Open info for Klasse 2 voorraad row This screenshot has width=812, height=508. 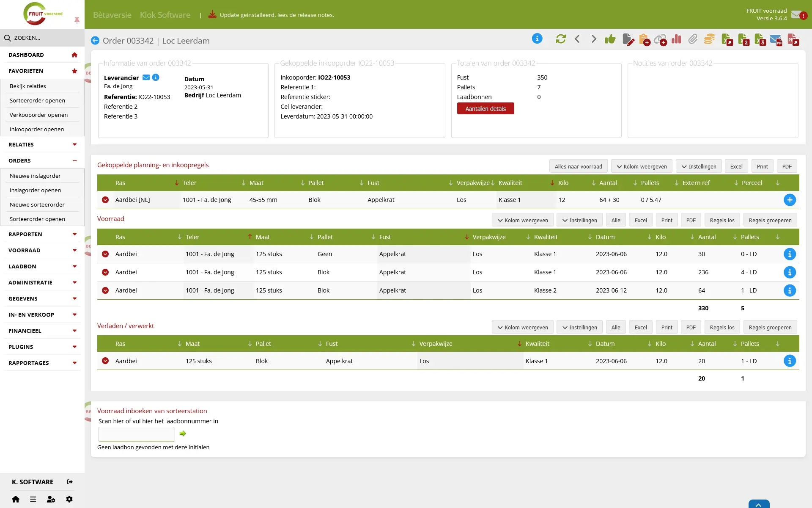point(790,290)
